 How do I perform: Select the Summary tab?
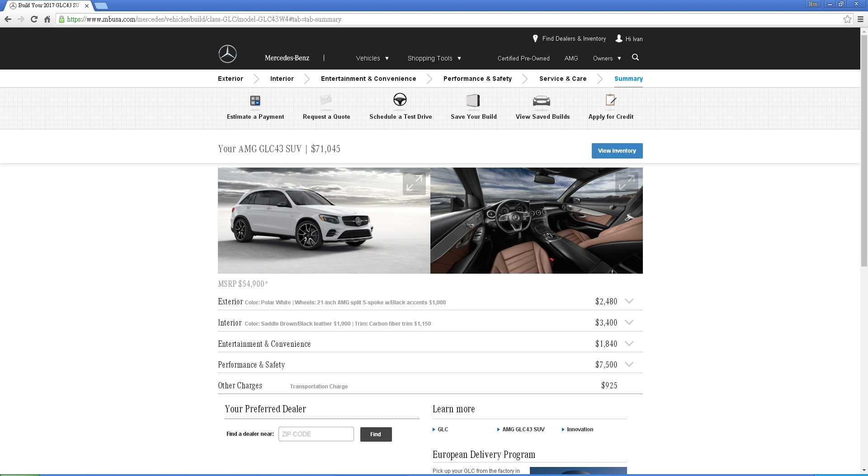click(628, 79)
